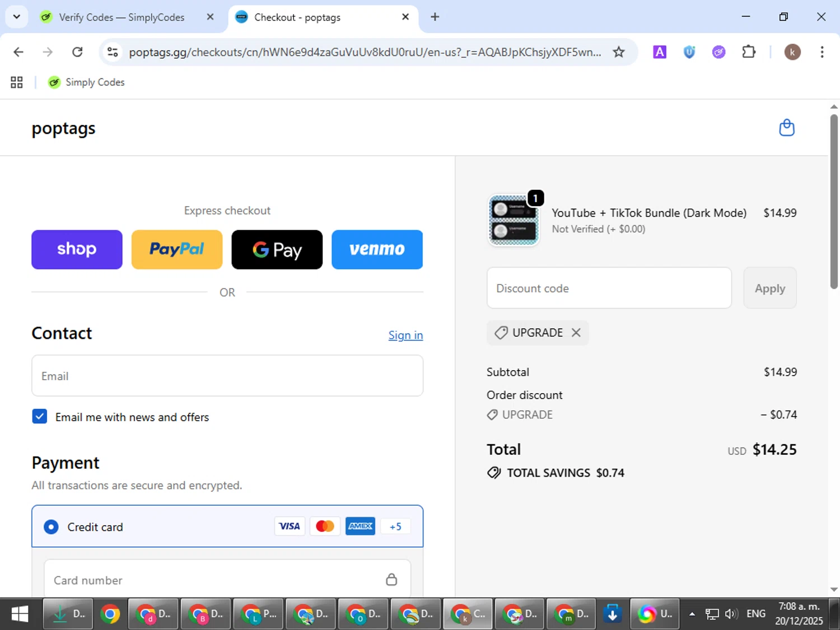Close the Checkout - poptags tab
Screen dimensions: 840x630
[405, 17]
